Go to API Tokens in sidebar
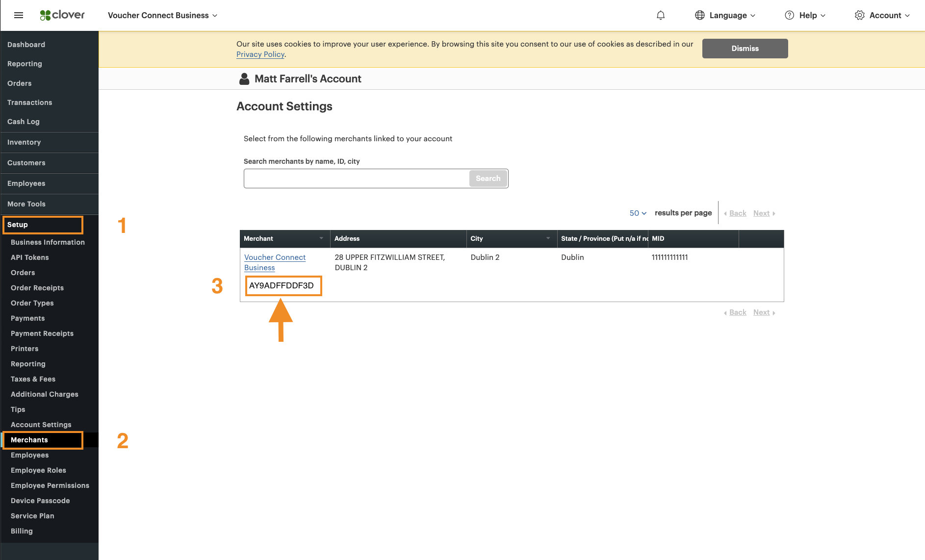925x560 pixels. (30, 257)
